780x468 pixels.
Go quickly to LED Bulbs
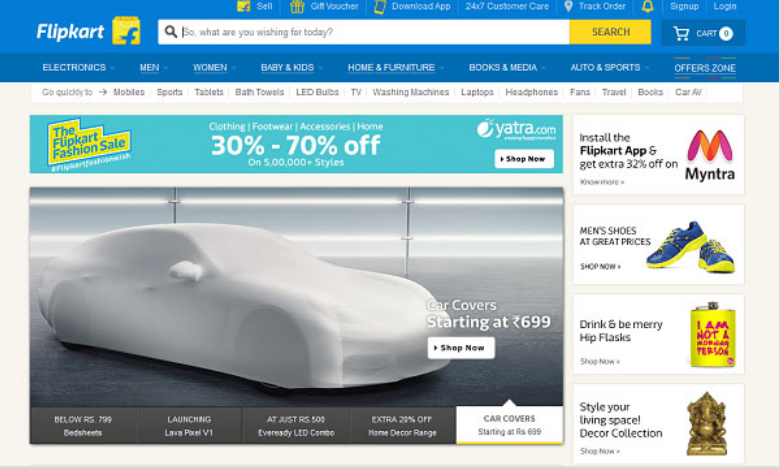click(317, 92)
